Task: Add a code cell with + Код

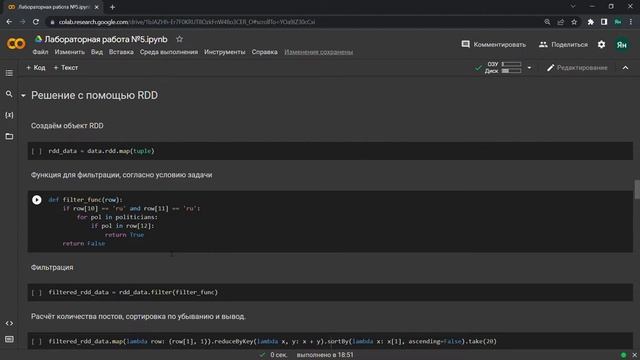Action: coord(36,68)
